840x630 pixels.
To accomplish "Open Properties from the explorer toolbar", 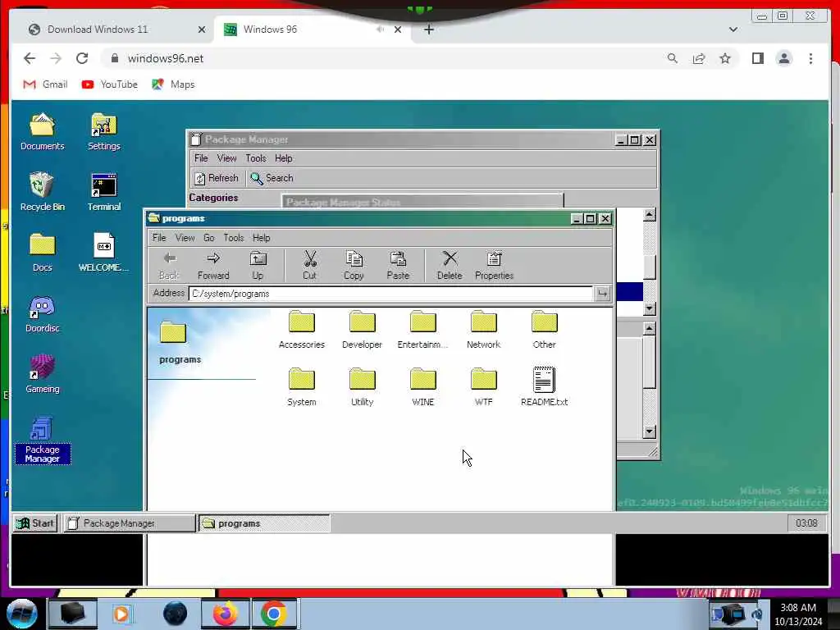I will (494, 267).
